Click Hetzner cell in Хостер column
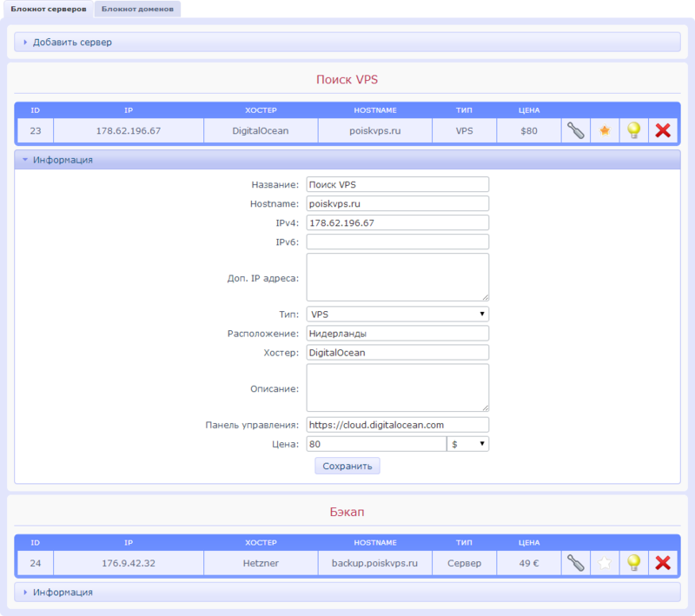695x616 pixels. click(x=261, y=563)
